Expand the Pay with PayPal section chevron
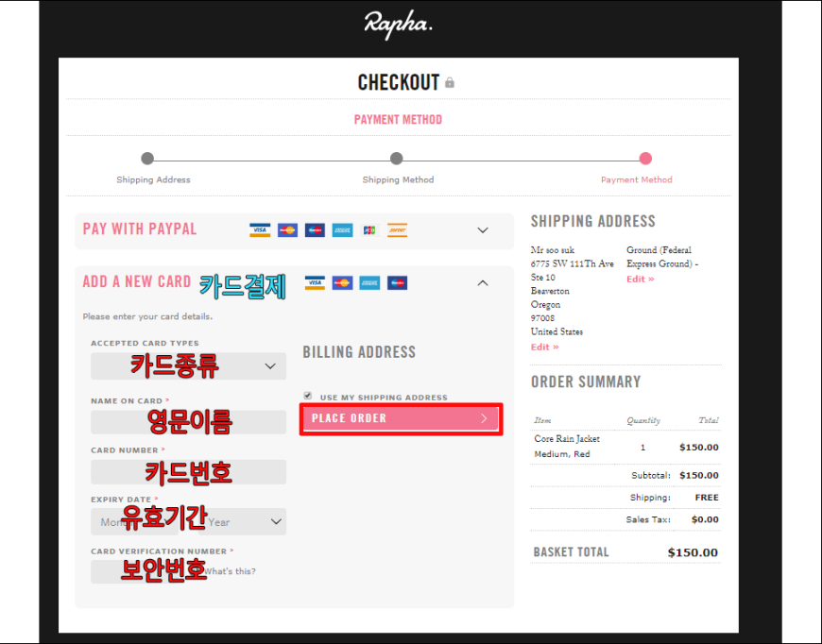 [x=483, y=230]
